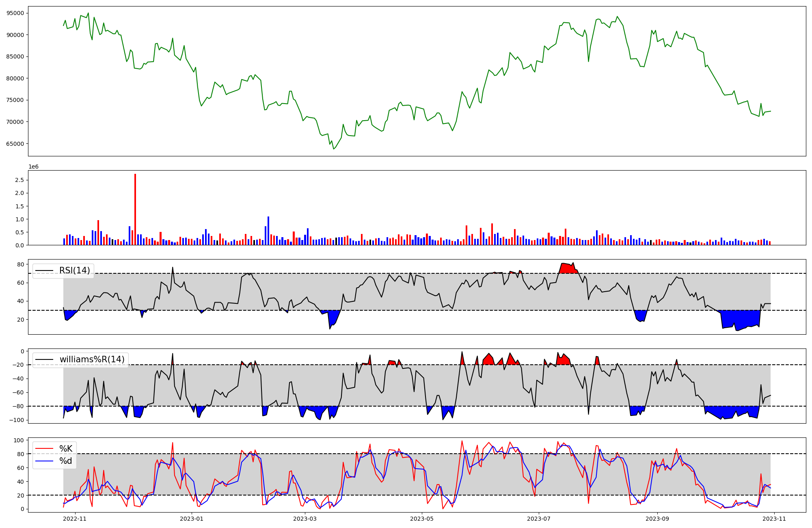
Task: Click the red overbought RSI region in July
Action: pyautogui.click(x=568, y=268)
